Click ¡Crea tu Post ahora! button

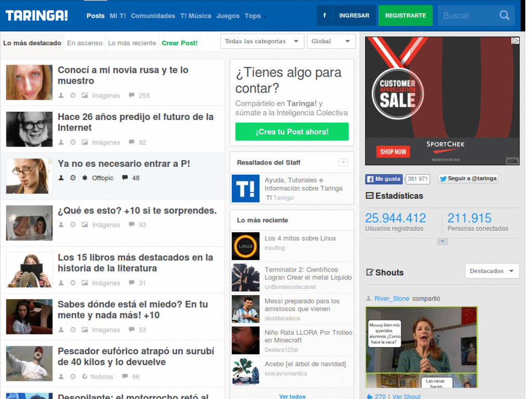(x=292, y=131)
